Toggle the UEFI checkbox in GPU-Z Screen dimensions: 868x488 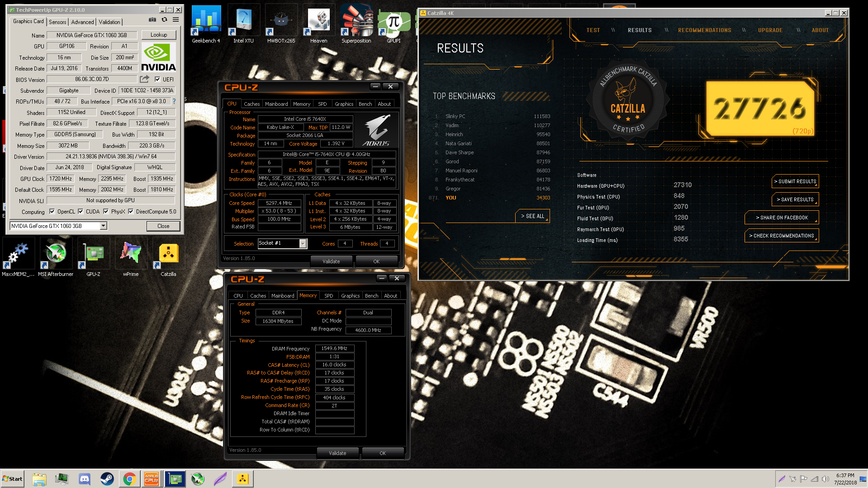coord(157,79)
